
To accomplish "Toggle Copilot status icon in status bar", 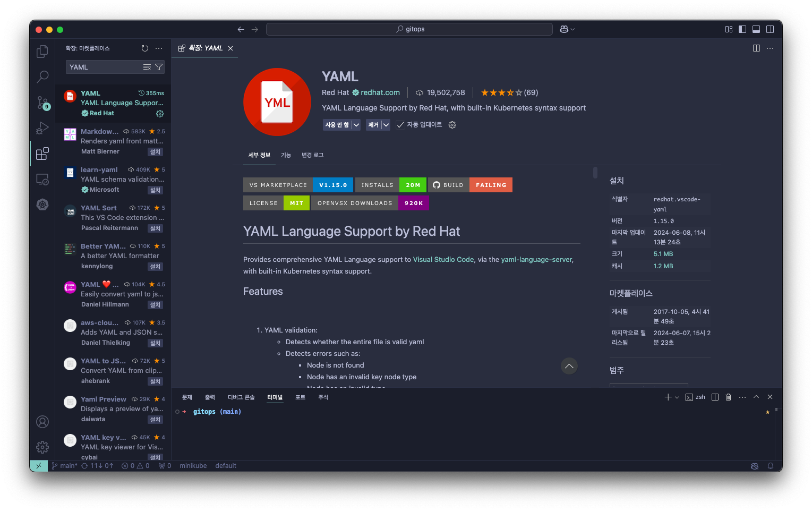I will click(x=755, y=466).
